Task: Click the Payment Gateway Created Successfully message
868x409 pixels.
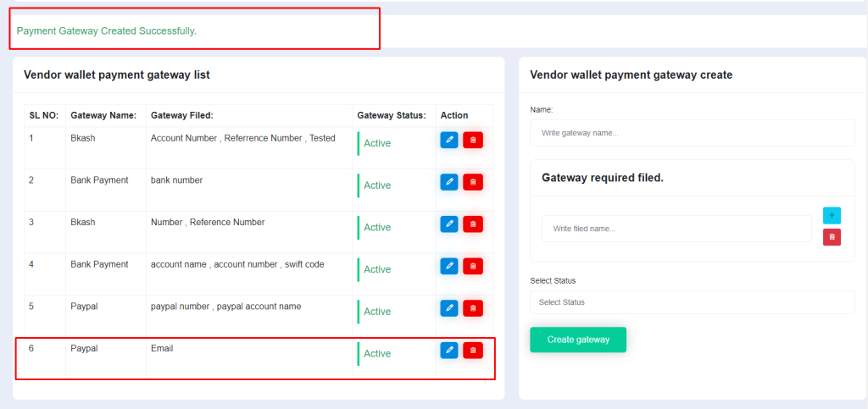Action: [x=106, y=31]
